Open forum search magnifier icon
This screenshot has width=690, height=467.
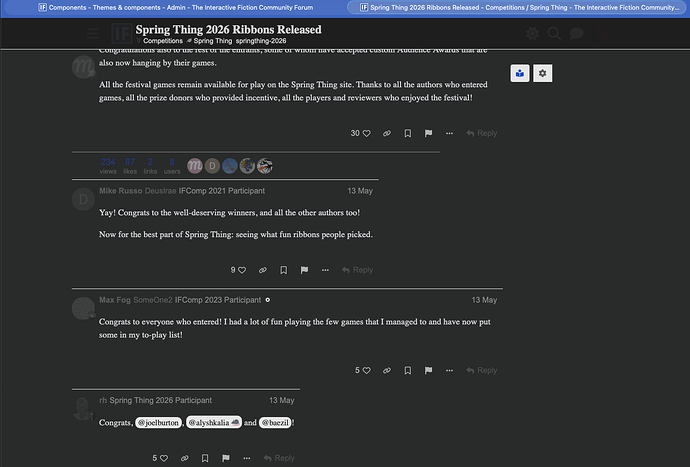[x=554, y=33]
